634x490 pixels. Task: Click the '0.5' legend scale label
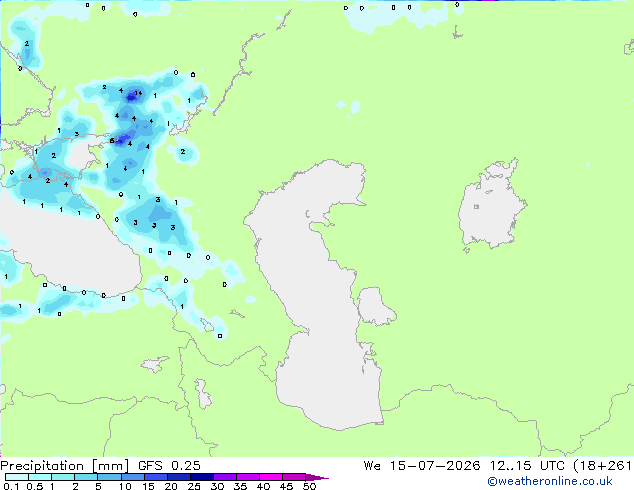click(x=35, y=486)
